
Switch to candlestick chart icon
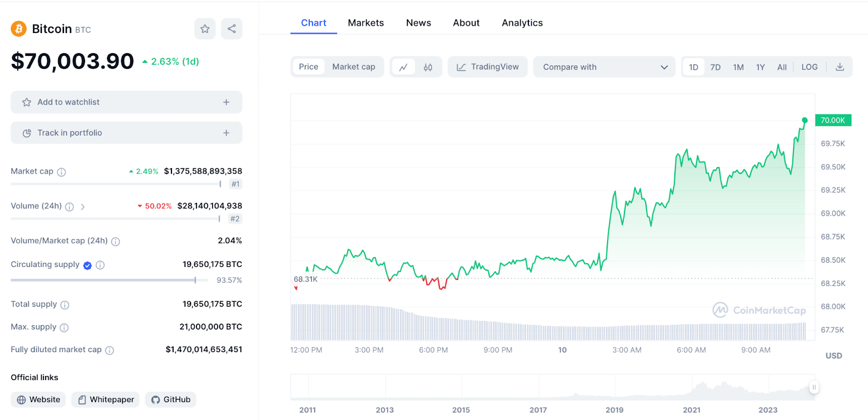(428, 67)
